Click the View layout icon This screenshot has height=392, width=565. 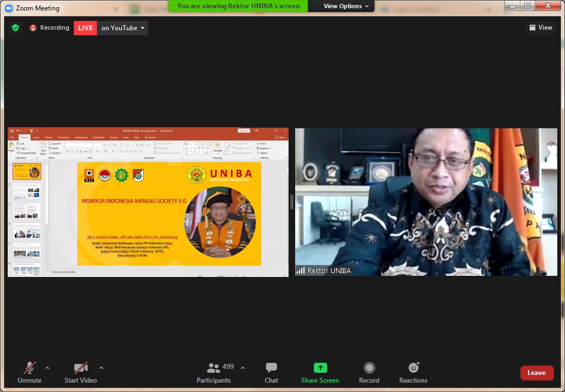click(x=540, y=28)
